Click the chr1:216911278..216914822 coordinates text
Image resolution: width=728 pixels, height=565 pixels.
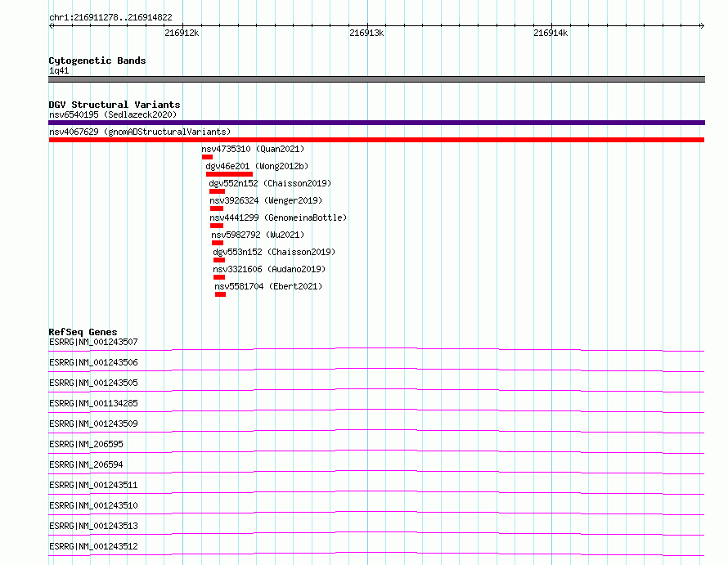tap(110, 18)
